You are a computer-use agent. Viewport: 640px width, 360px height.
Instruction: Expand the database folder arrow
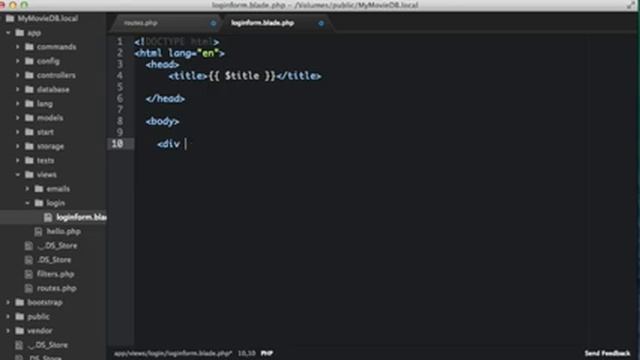tap(18, 89)
